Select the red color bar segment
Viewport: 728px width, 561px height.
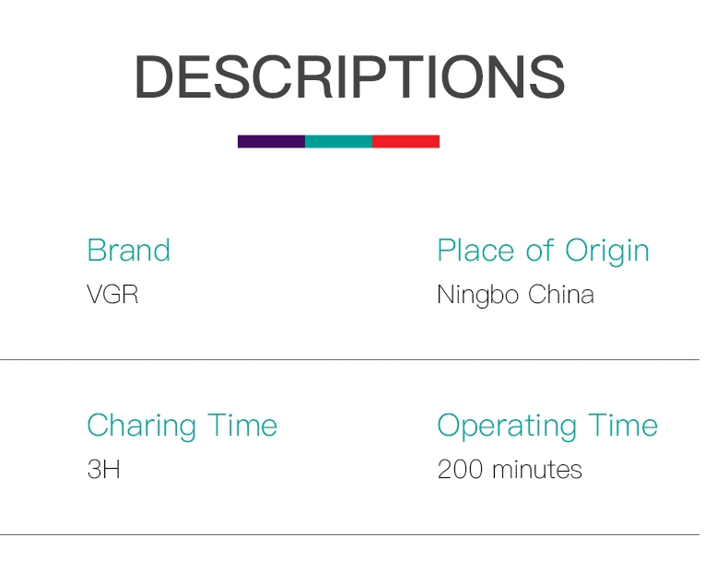tap(405, 142)
